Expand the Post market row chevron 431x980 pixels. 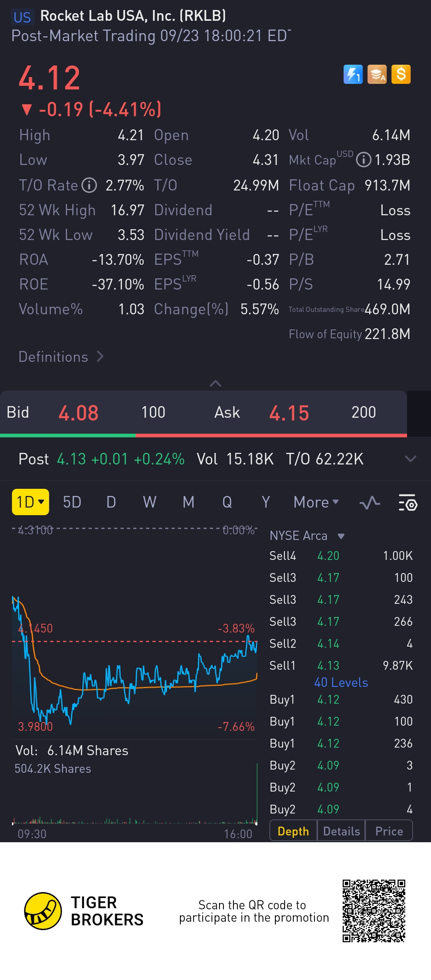coord(410,459)
